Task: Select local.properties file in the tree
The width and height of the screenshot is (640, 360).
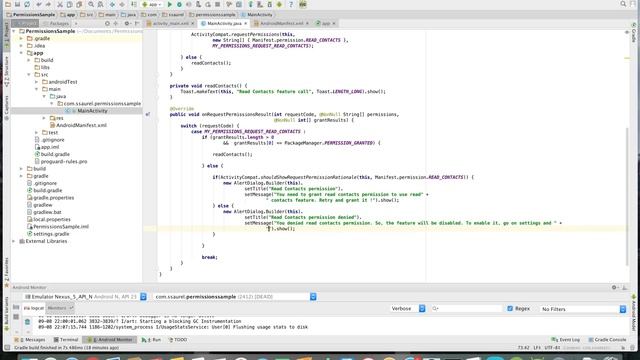Action: click(52, 220)
